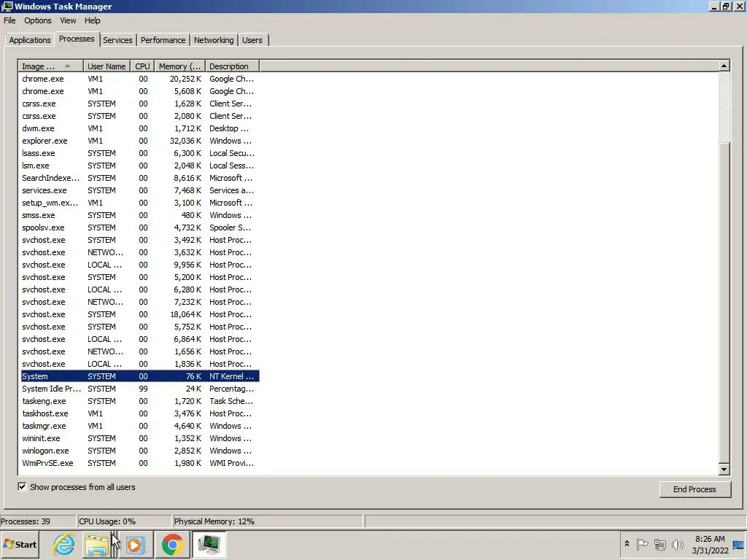Click CPU Usage: 0% status entry
This screenshot has height=560, width=747.
pyautogui.click(x=124, y=521)
